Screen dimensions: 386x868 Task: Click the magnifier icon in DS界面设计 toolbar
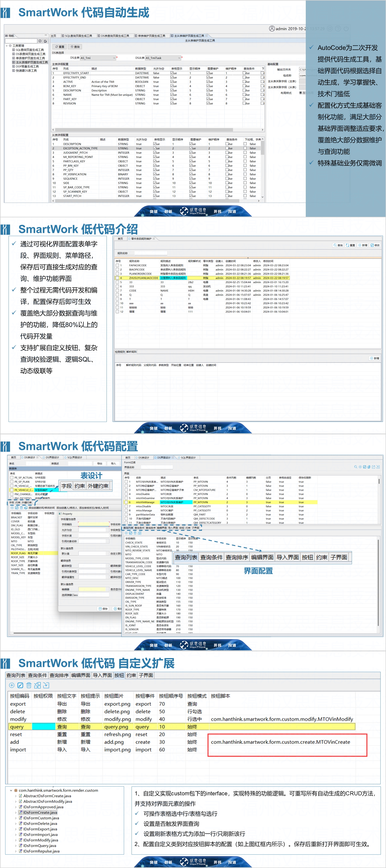pos(355,467)
